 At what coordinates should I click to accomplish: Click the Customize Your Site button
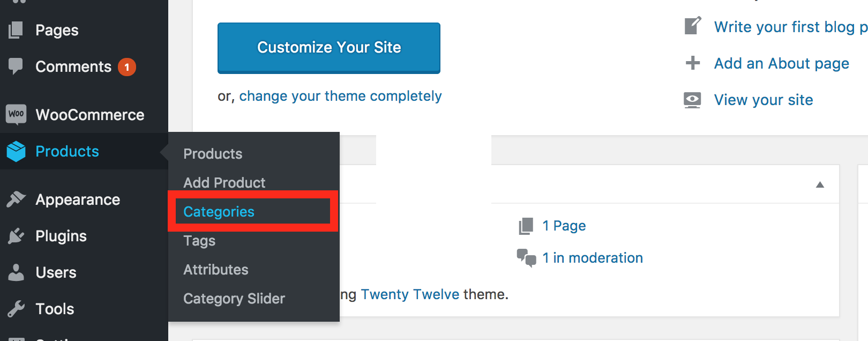pos(329,48)
